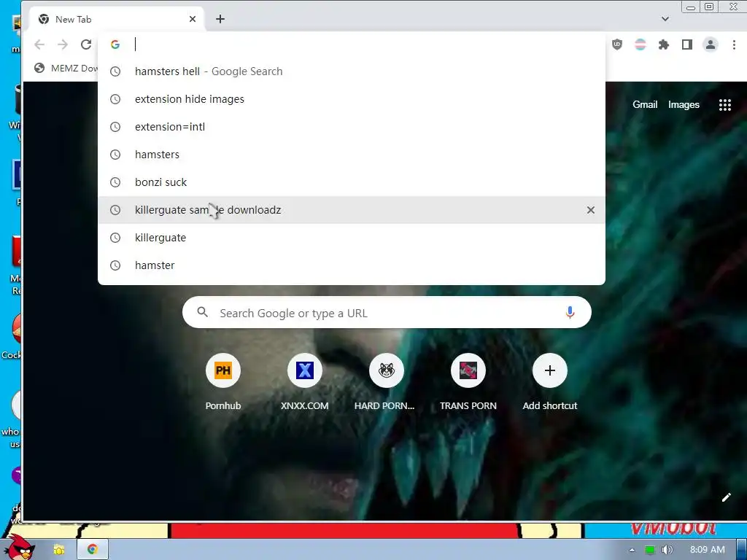
Task: Customize this page with the pencil icon
Action: pos(726,497)
